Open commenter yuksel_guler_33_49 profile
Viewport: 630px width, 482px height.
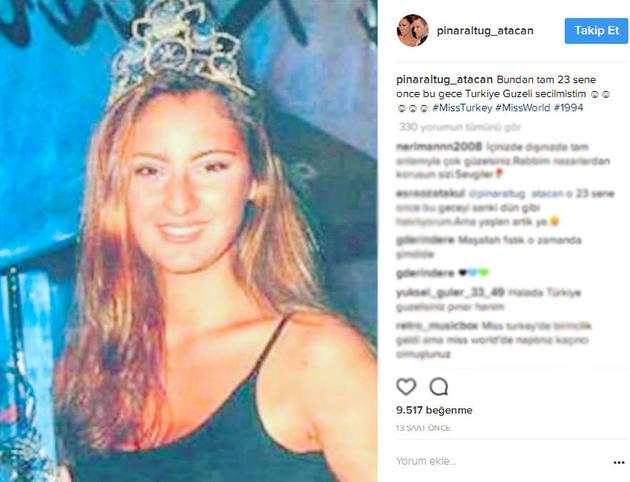[450, 292]
